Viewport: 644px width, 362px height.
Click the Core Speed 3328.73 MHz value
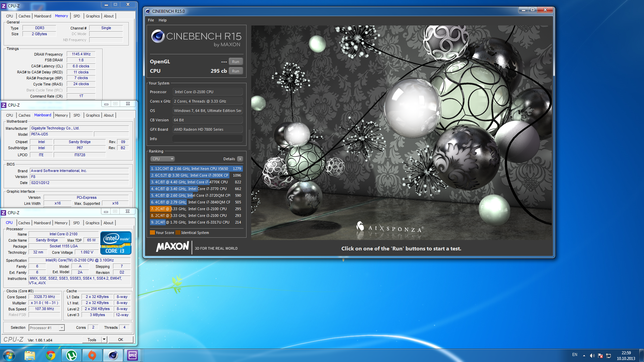(44, 297)
